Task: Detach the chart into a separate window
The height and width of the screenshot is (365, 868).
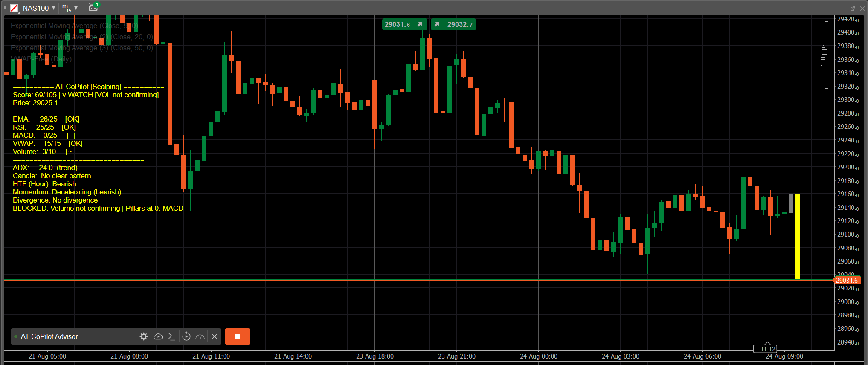Action: (x=853, y=9)
